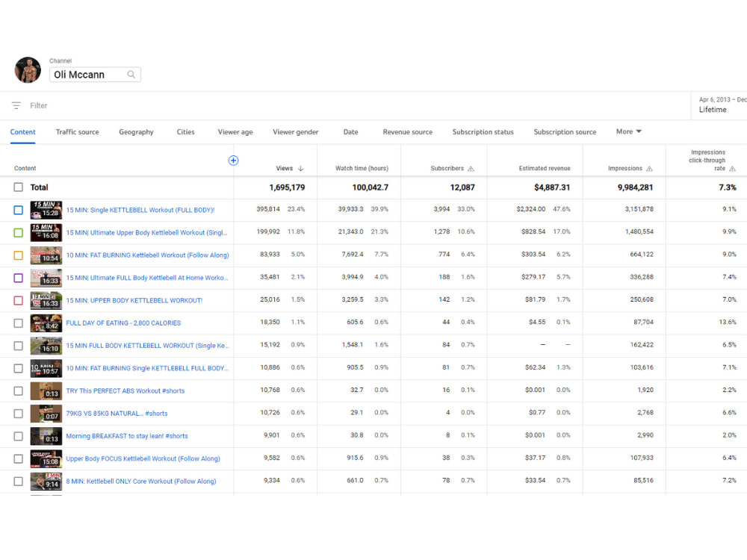
Task: Click warning icon by click-through rate
Action: [x=732, y=169]
